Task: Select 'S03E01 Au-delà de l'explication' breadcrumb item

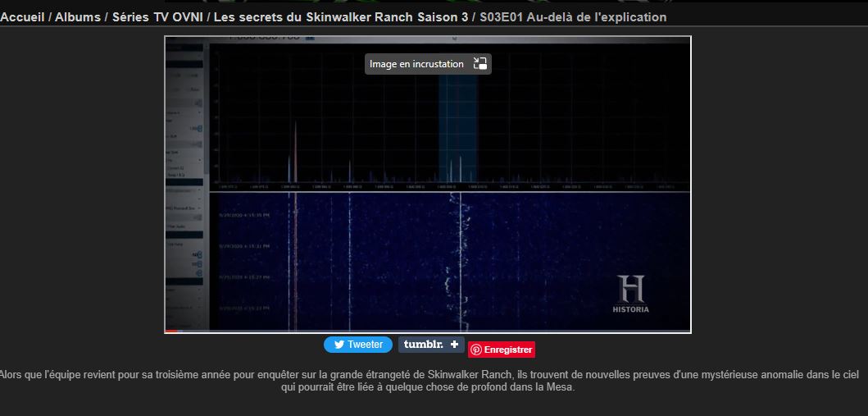Action: (x=573, y=17)
